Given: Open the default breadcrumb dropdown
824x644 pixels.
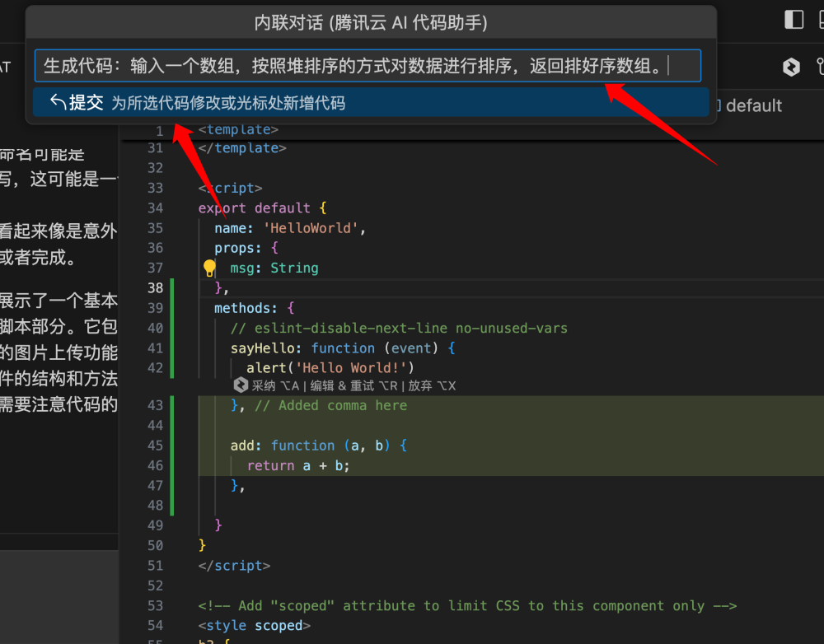Looking at the screenshot, I should click(753, 105).
